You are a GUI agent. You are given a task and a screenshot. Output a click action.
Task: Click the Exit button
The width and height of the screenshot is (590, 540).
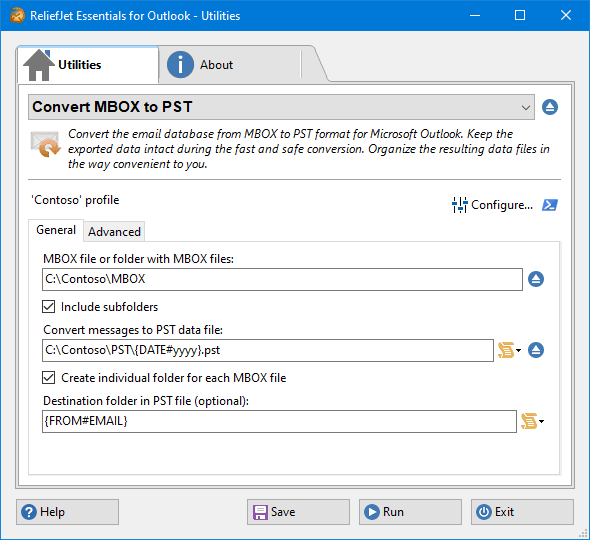[x=522, y=512]
